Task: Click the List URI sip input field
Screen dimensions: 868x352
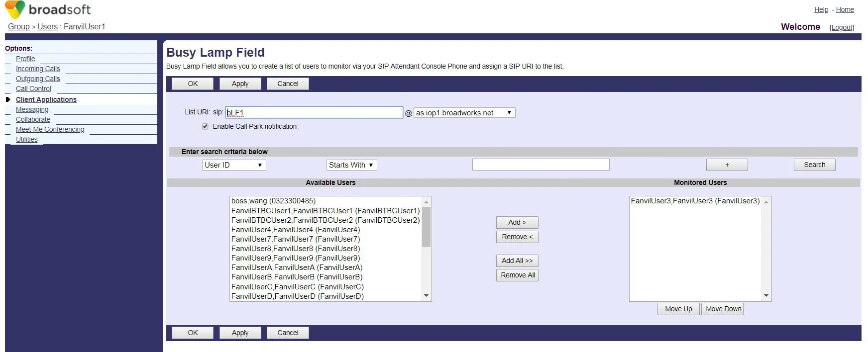Action: [314, 113]
